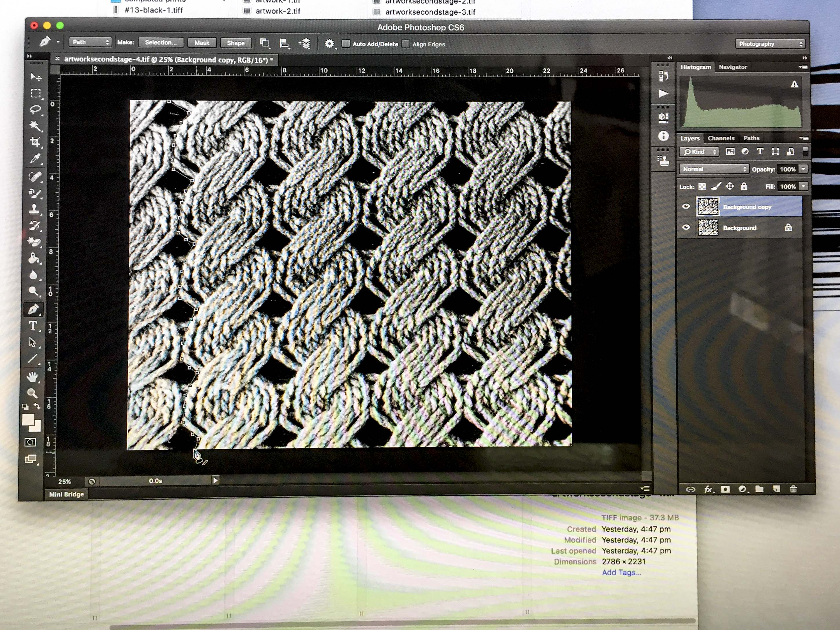840x630 pixels.
Task: Filter layers by adjustment layers
Action: pos(745,151)
